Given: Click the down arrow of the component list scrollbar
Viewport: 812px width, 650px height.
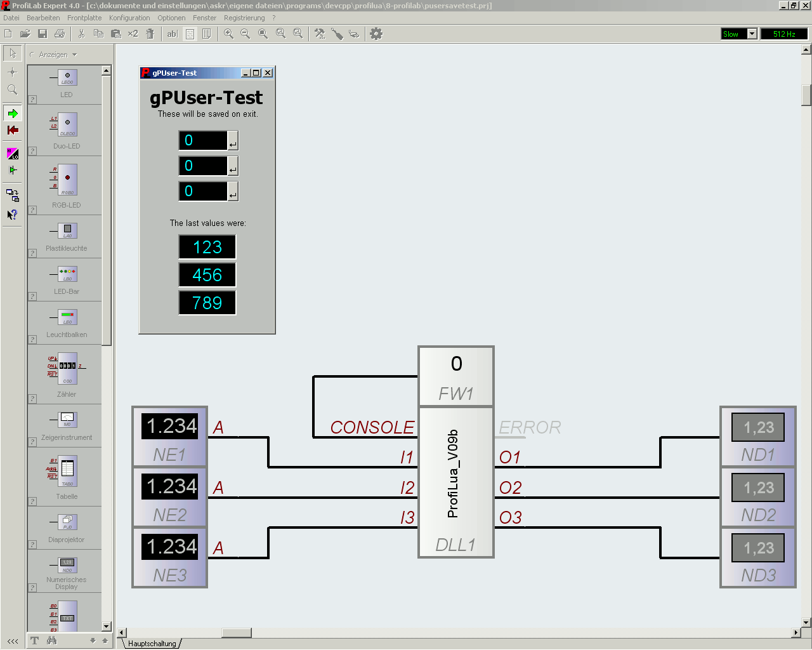Looking at the screenshot, I should click(x=107, y=627).
